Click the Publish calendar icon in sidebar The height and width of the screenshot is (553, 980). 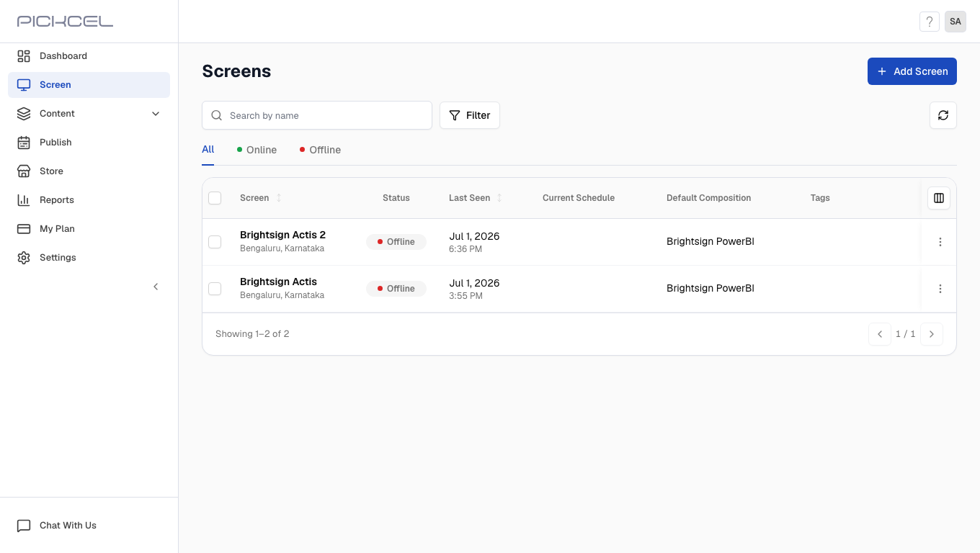[24, 143]
